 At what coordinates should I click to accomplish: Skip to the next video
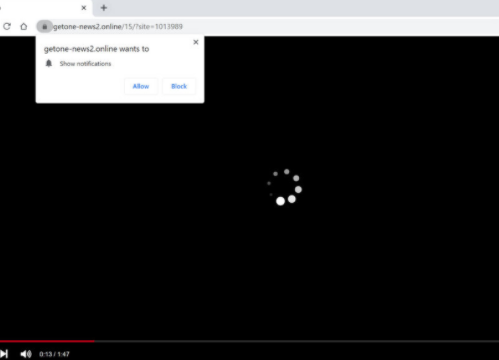click(x=4, y=354)
